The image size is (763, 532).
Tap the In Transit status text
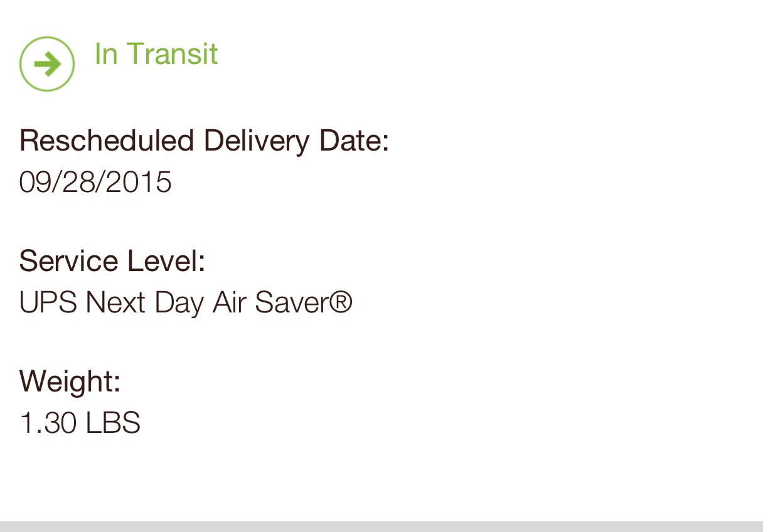point(156,53)
